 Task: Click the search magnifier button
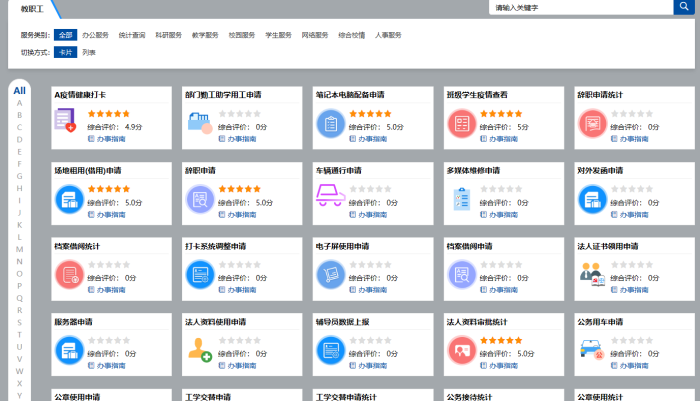(x=683, y=7)
